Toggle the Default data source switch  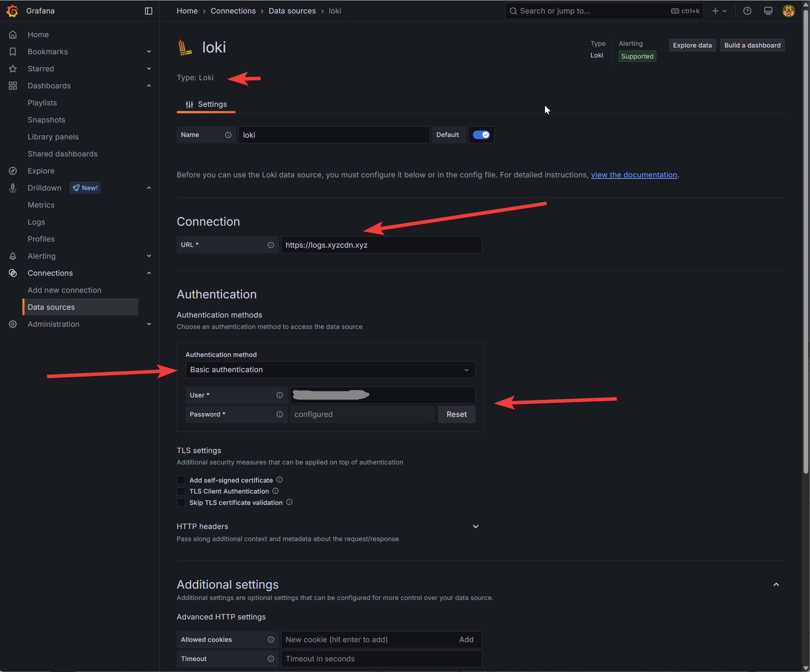coord(481,135)
